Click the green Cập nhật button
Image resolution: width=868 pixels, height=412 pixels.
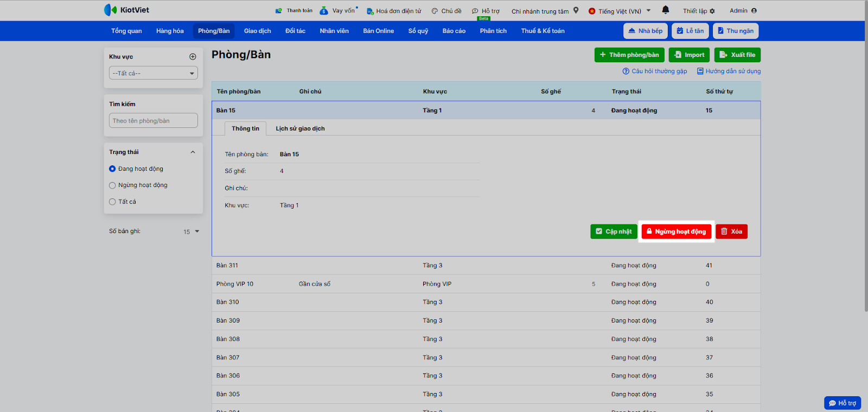point(614,231)
